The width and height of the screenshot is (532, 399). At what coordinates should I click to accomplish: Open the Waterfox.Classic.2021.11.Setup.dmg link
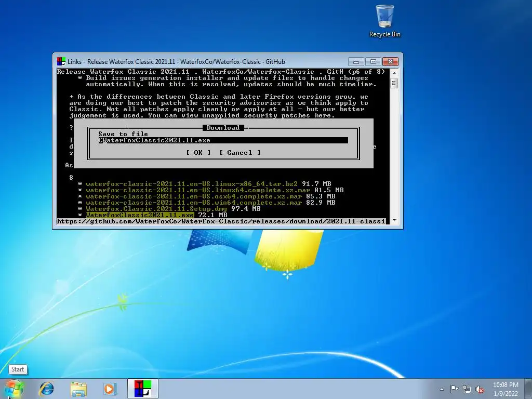(x=156, y=209)
